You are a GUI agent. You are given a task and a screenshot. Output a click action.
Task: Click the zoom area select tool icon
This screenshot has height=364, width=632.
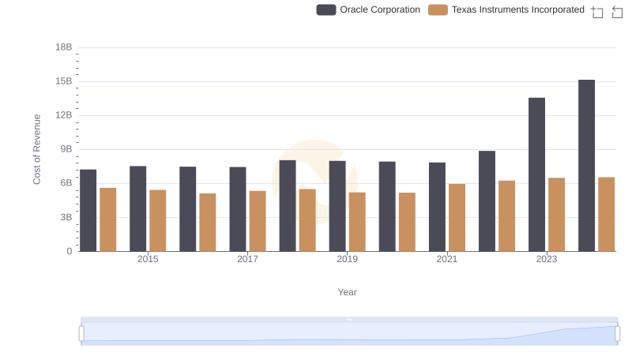pyautogui.click(x=597, y=12)
